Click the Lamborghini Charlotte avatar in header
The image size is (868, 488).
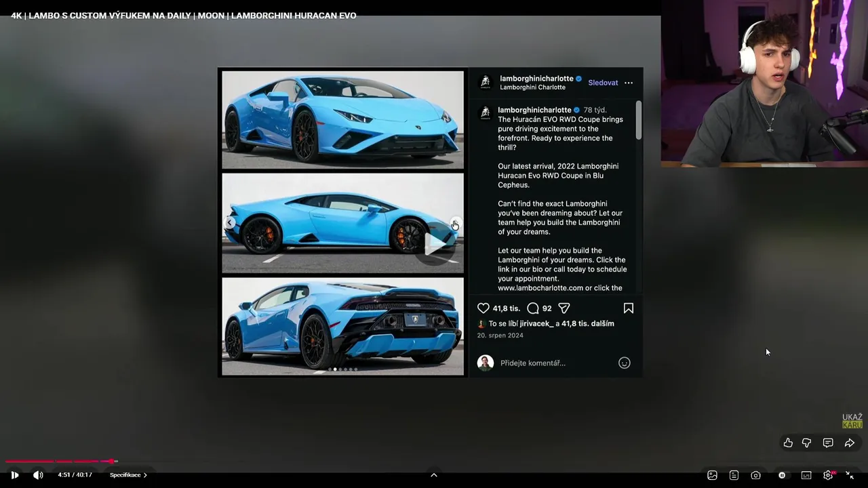[x=485, y=83]
